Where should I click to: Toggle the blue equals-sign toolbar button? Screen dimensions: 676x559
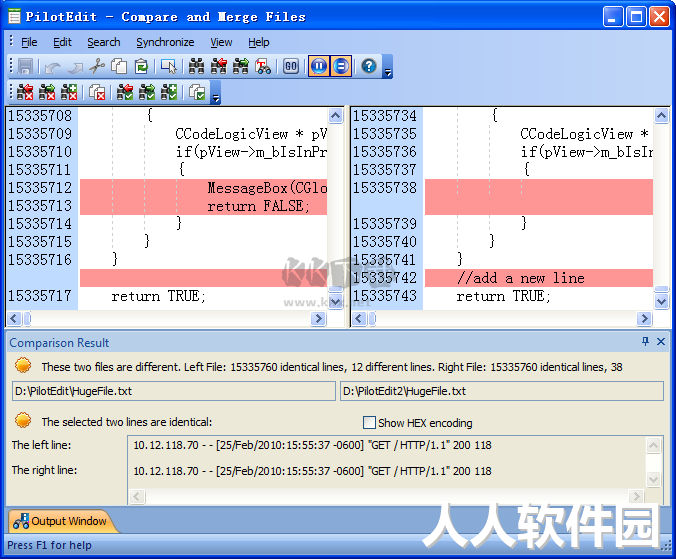click(x=341, y=66)
